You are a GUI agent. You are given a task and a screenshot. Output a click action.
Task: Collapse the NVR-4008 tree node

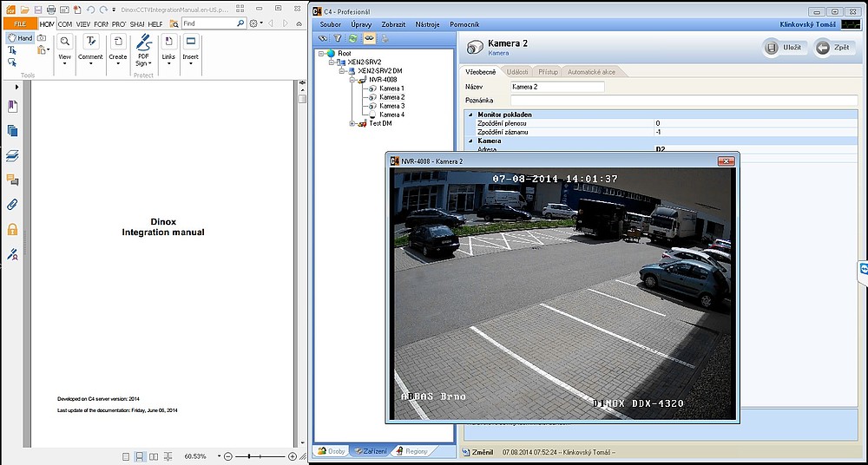[x=352, y=80]
